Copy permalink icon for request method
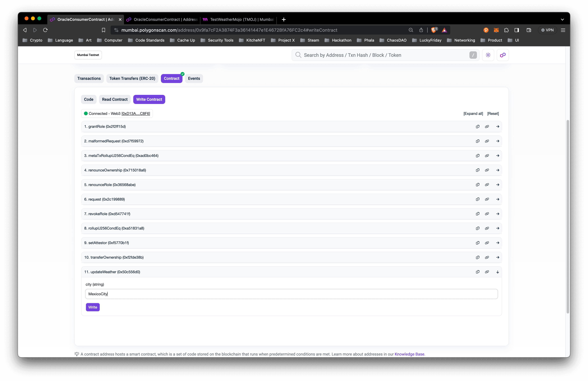This screenshot has height=381, width=588. pos(487,199)
